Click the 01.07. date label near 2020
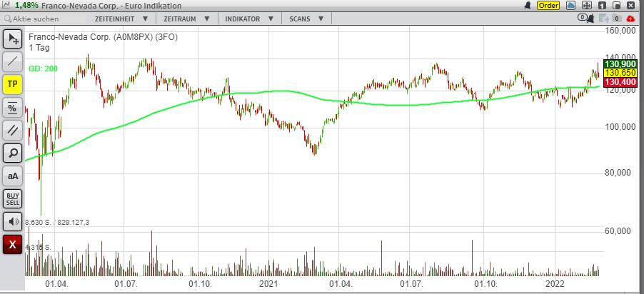This screenshot has width=644, height=294. 126,284
